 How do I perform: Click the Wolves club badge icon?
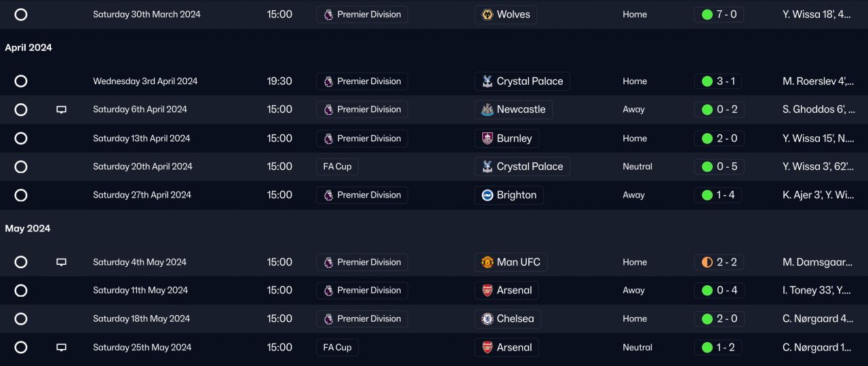pyautogui.click(x=486, y=14)
